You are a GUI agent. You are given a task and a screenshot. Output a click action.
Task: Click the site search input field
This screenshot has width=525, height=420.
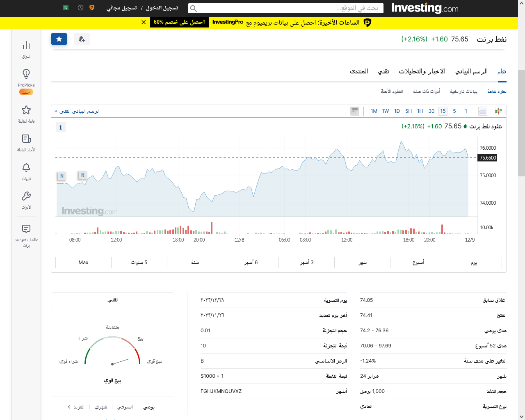point(286,8)
